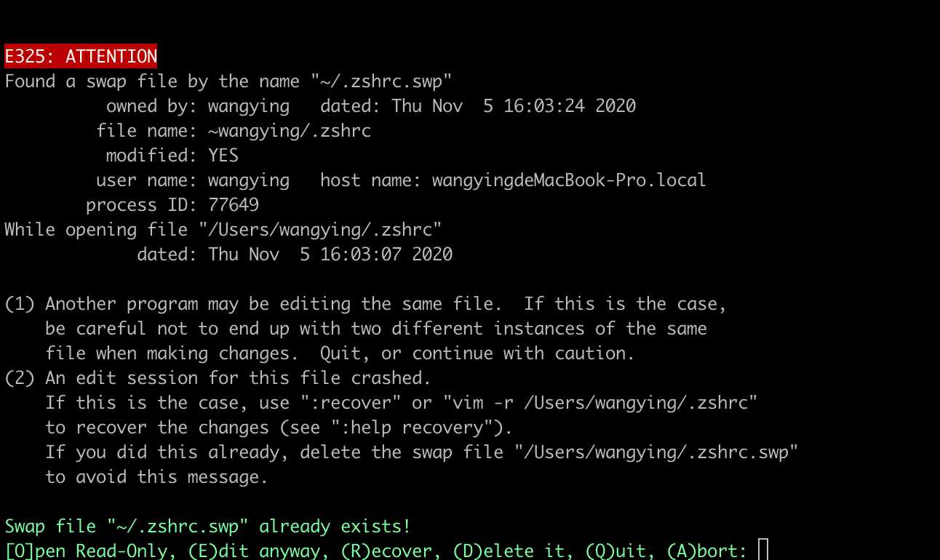
Task: Click "/Users/wangying/.zshrc.swp" path in delete instruction
Action: point(656,452)
